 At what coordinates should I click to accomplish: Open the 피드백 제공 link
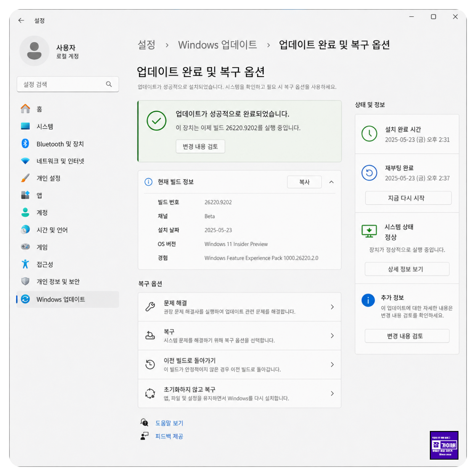tap(169, 436)
